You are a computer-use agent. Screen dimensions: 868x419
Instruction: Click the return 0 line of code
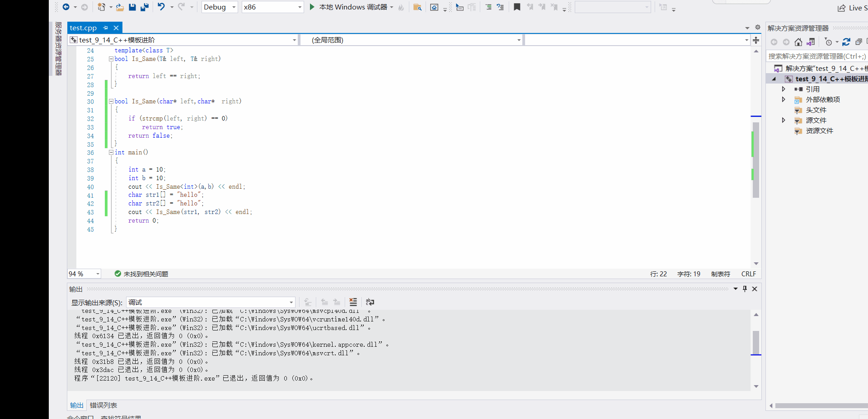(143, 220)
